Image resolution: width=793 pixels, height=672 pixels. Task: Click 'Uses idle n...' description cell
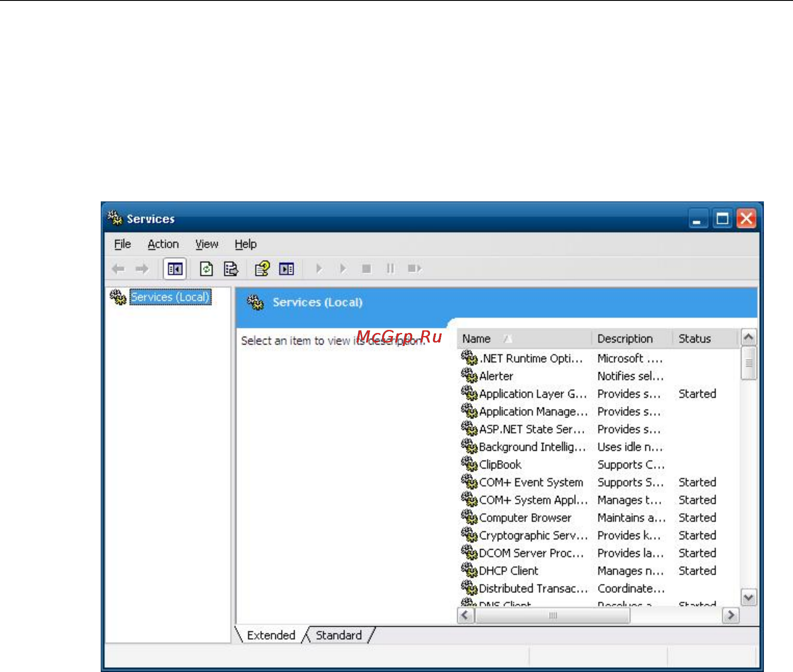630,447
